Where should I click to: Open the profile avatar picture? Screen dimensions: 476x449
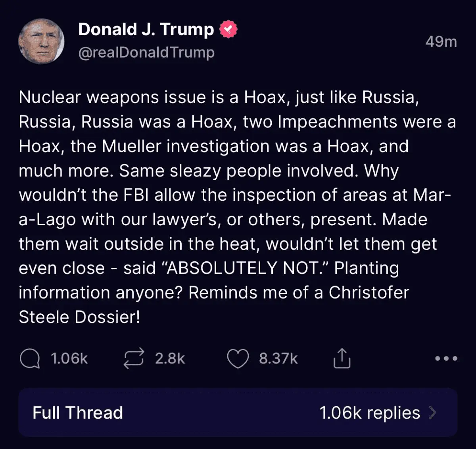[41, 41]
